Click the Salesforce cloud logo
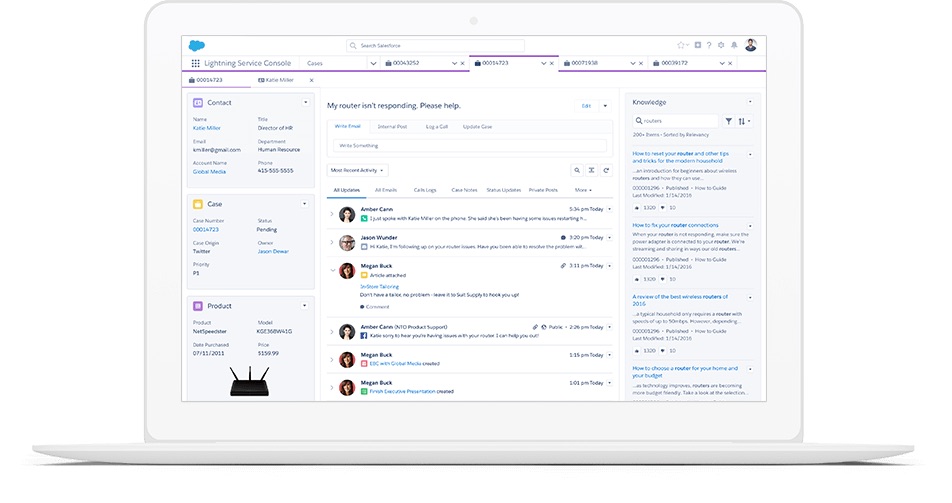The width and height of the screenshot is (952, 503). [197, 46]
